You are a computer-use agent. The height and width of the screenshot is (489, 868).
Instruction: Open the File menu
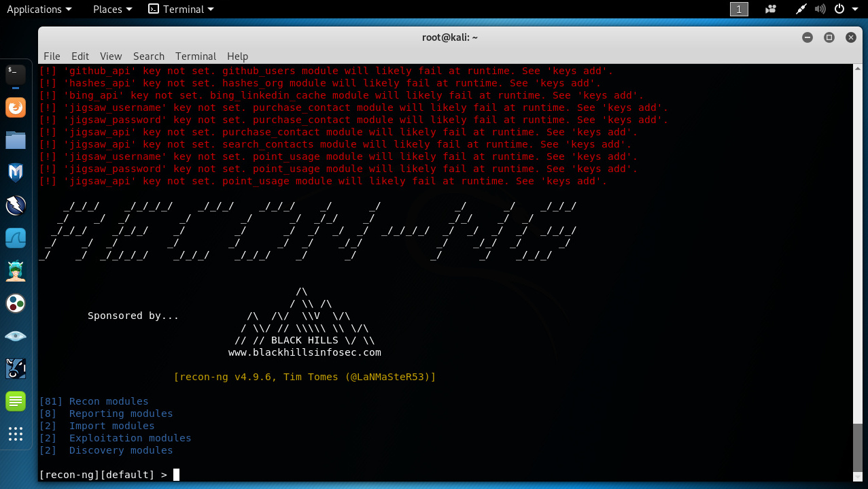(x=52, y=56)
